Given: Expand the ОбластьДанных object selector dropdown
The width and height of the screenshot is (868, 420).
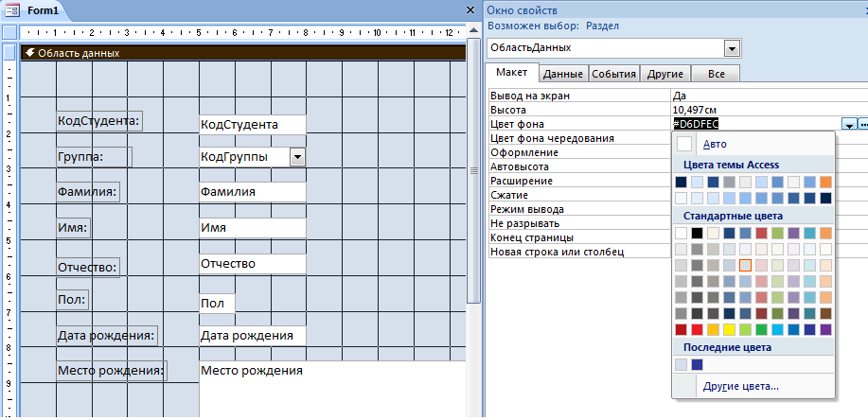Looking at the screenshot, I should [733, 48].
